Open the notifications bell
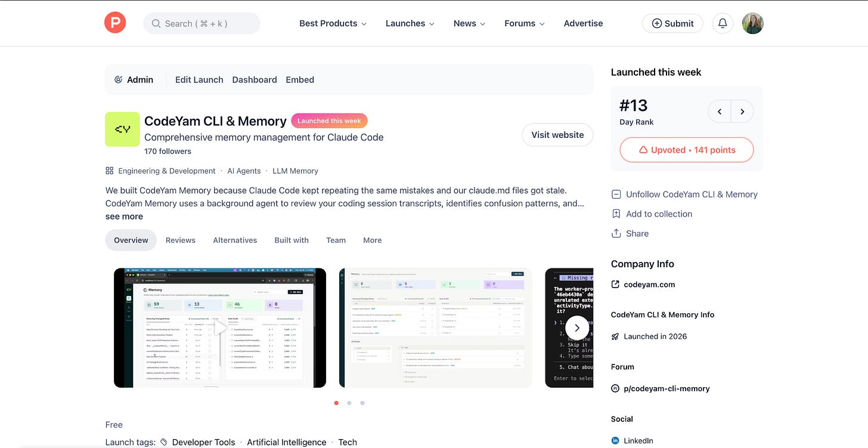Viewport: 868px width, 448px height. pyautogui.click(x=723, y=23)
